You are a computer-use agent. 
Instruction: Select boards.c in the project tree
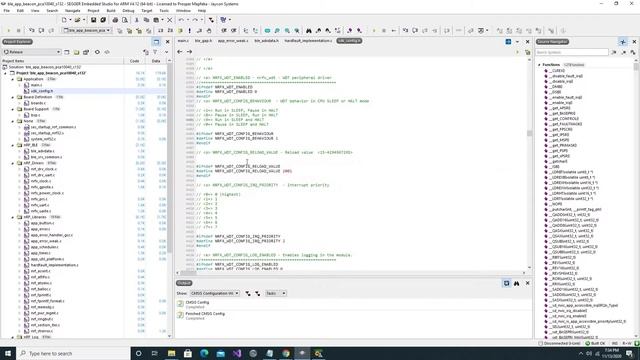click(x=38, y=103)
